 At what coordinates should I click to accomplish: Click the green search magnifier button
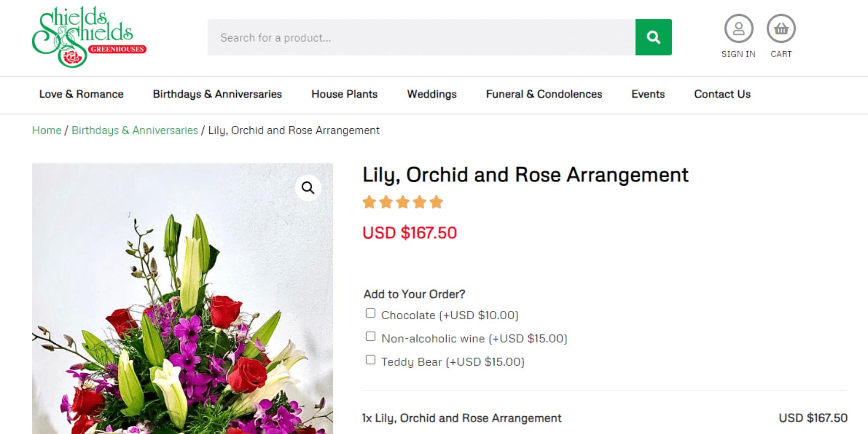[x=653, y=37]
